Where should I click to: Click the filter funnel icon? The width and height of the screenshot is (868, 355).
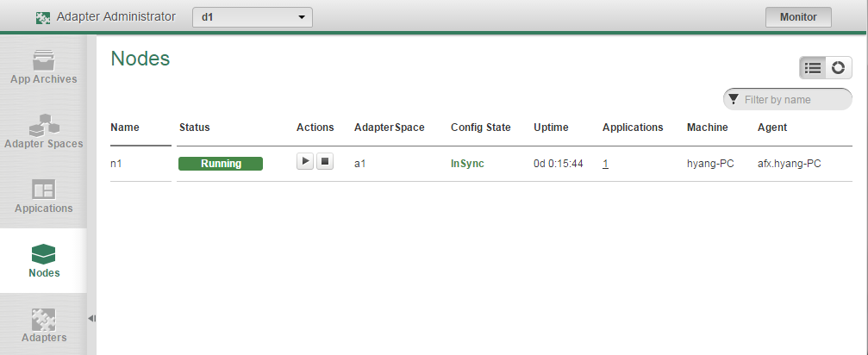click(734, 99)
